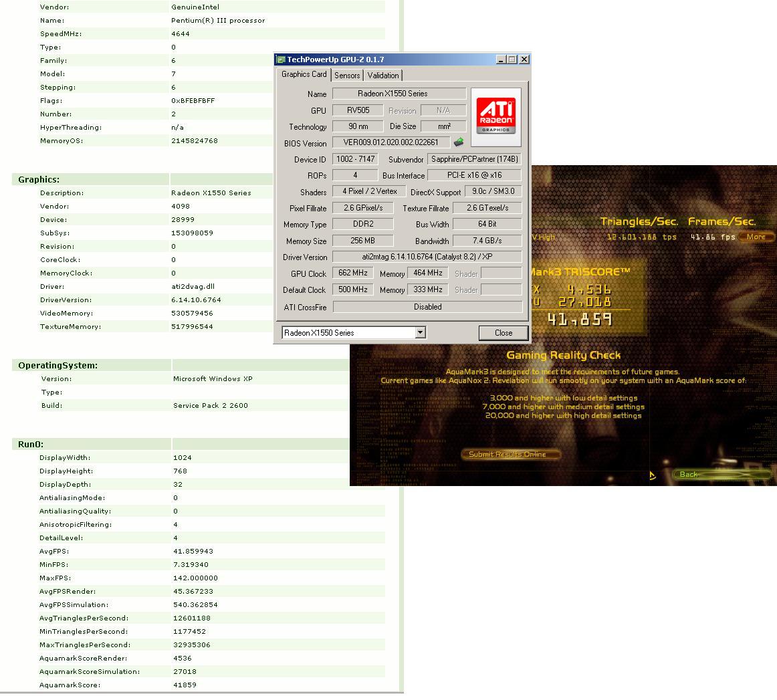Click the Gaming Reality Check heading

(564, 355)
